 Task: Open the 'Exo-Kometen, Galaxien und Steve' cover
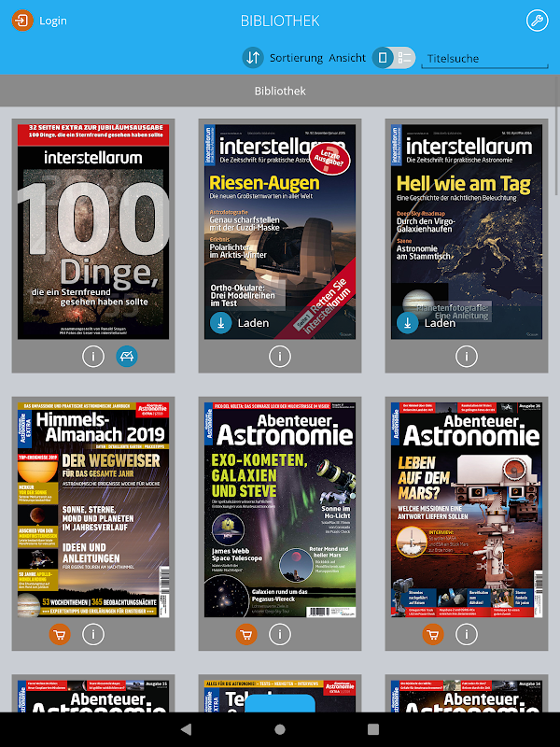280,510
